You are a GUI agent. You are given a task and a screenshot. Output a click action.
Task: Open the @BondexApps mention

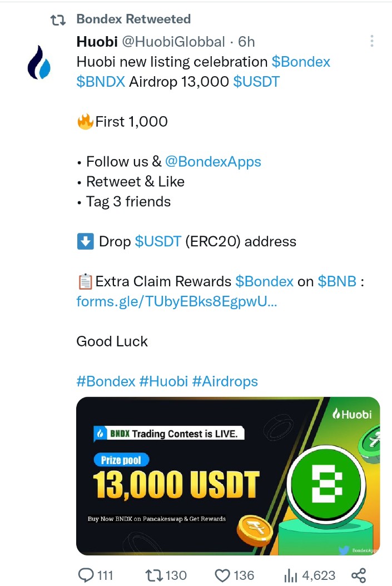[213, 161]
